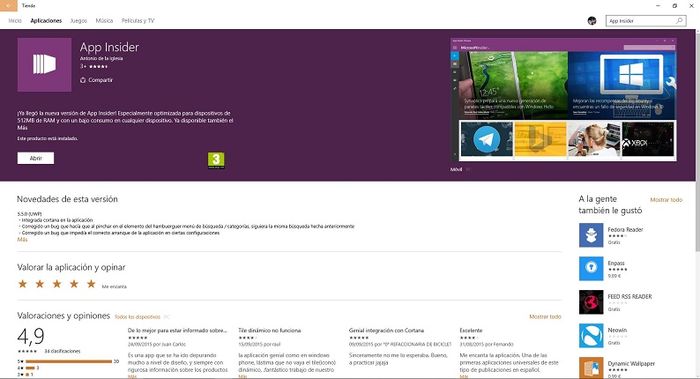
Task: Open review 'De lo mejor para estar informado sobre...'
Action: 177,330
